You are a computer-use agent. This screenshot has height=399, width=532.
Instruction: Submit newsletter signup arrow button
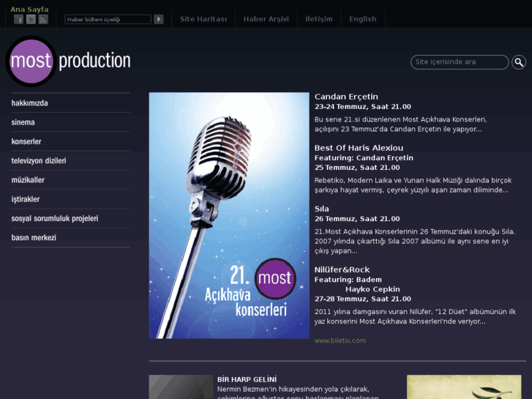159,19
